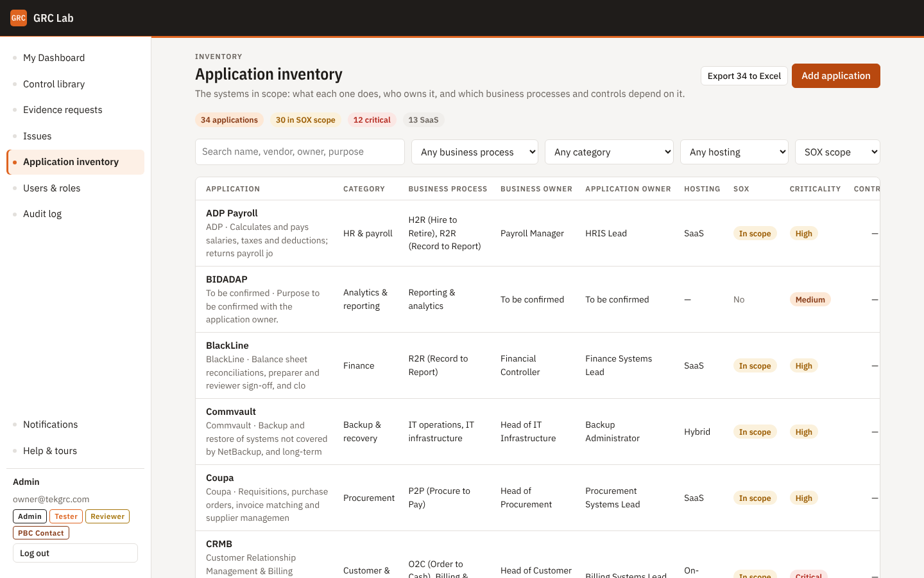The image size is (924, 578).
Task: Click the 13 SaaS chip
Action: point(424,120)
